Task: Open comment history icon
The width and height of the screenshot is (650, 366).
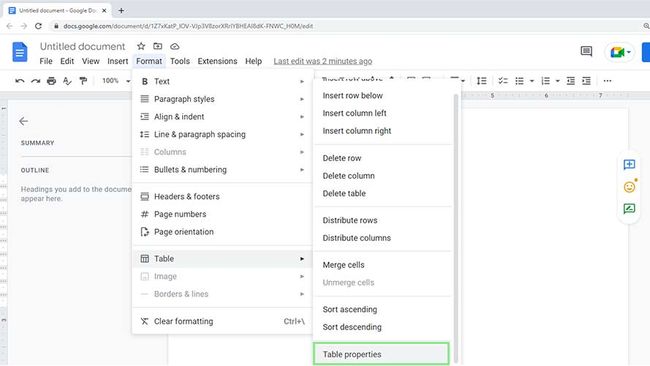Action: (x=586, y=51)
